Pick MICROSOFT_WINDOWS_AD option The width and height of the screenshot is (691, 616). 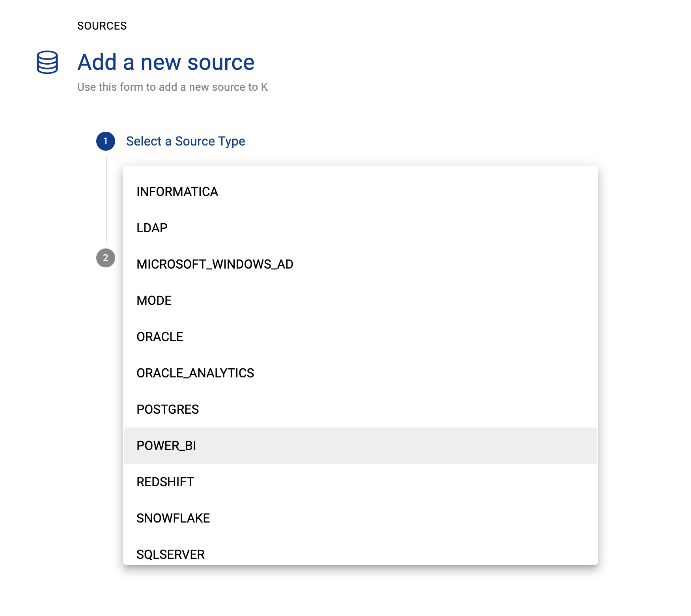coord(215,264)
